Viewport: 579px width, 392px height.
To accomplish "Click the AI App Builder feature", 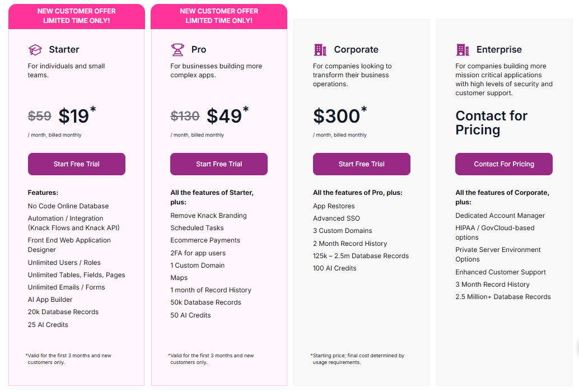I will [50, 300].
